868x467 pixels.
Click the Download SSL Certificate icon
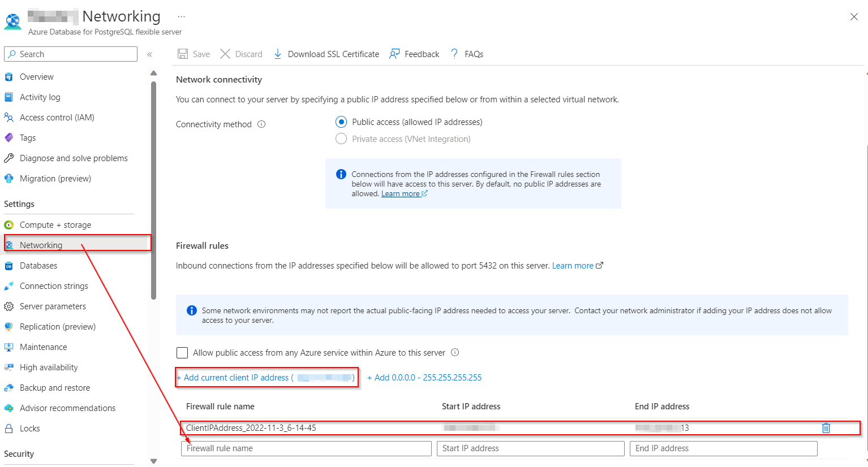point(278,54)
